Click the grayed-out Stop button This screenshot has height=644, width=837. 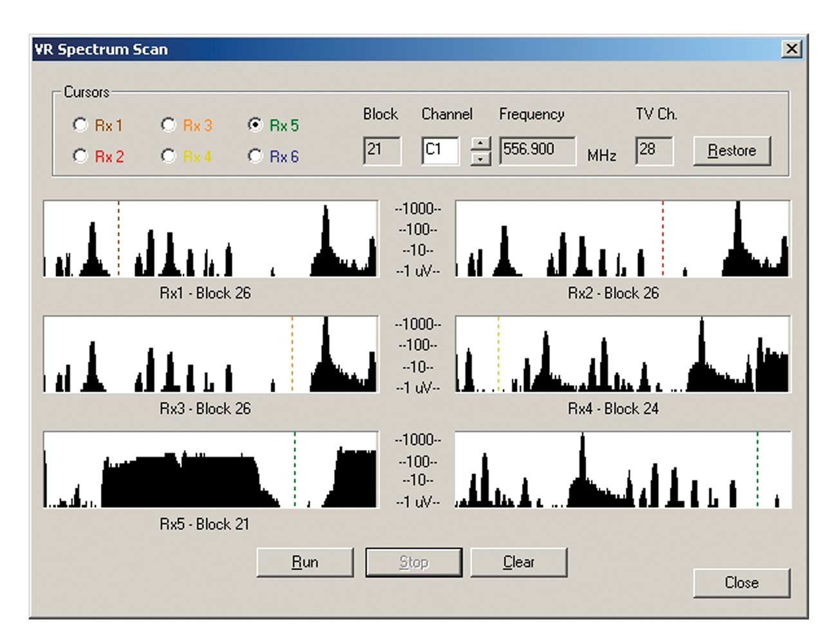point(413,561)
